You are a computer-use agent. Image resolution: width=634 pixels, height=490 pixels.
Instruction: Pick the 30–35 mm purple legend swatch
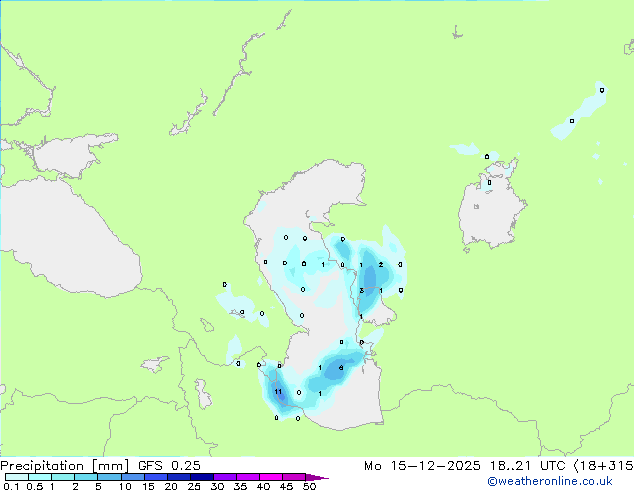[224, 477]
